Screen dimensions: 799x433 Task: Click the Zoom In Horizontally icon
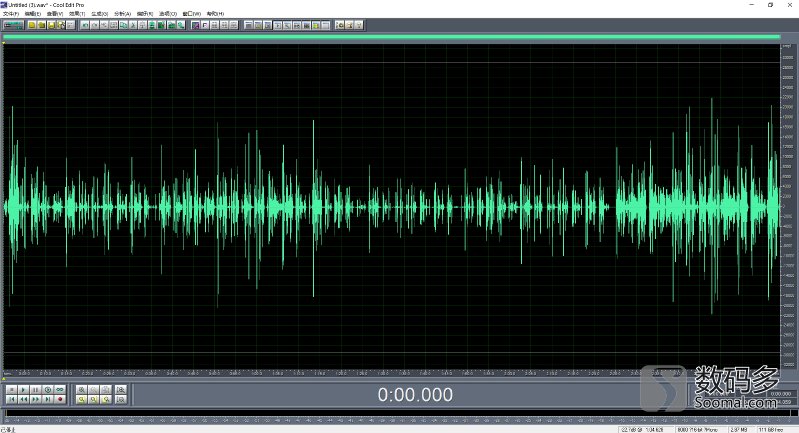82,390
